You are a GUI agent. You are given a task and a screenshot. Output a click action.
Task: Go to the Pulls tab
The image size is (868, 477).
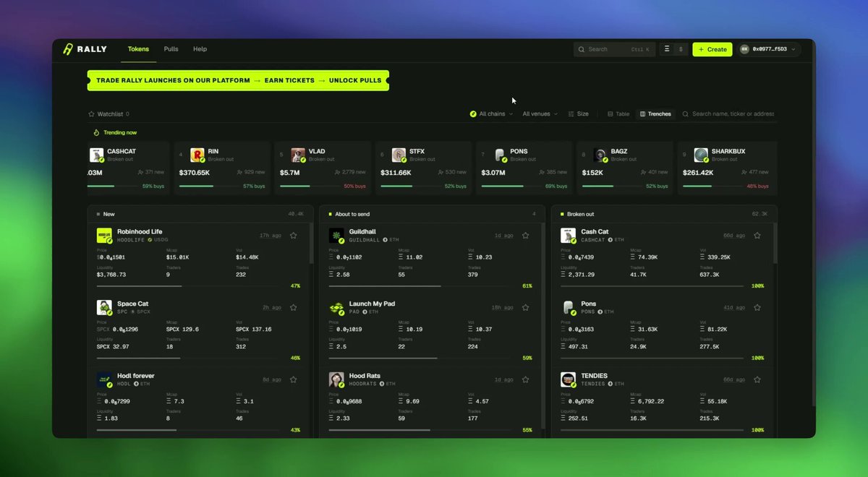click(171, 49)
